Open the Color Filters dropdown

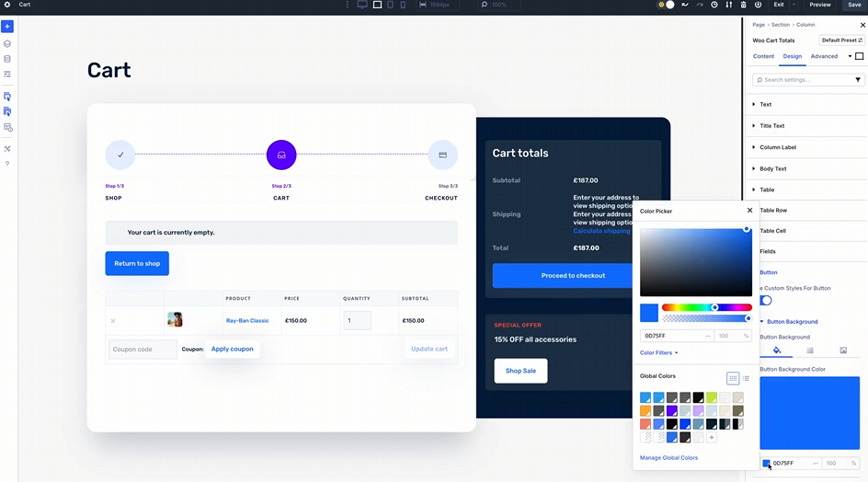coord(658,353)
